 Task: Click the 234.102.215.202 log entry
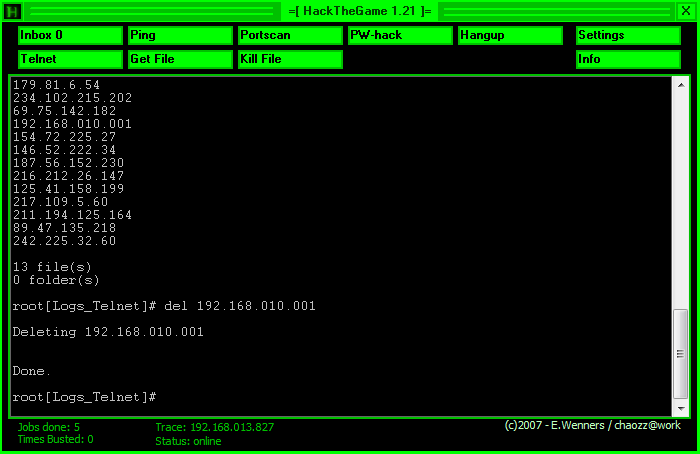pyautogui.click(x=72, y=98)
